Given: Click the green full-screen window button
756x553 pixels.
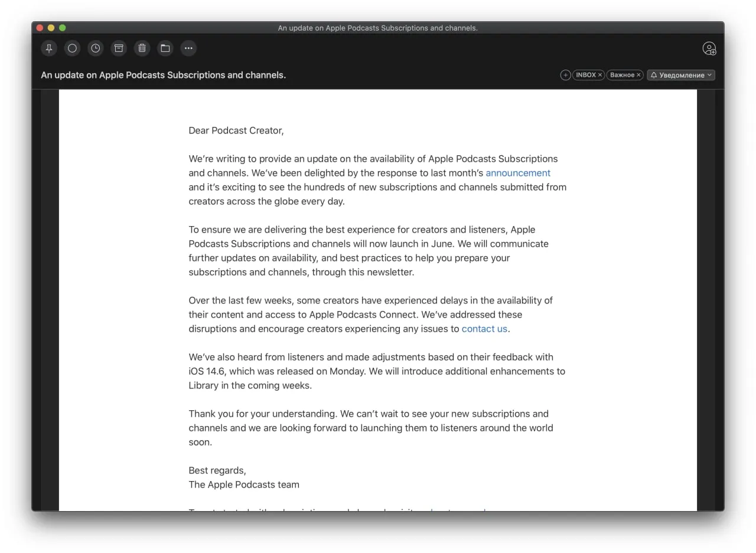Looking at the screenshot, I should (63, 28).
